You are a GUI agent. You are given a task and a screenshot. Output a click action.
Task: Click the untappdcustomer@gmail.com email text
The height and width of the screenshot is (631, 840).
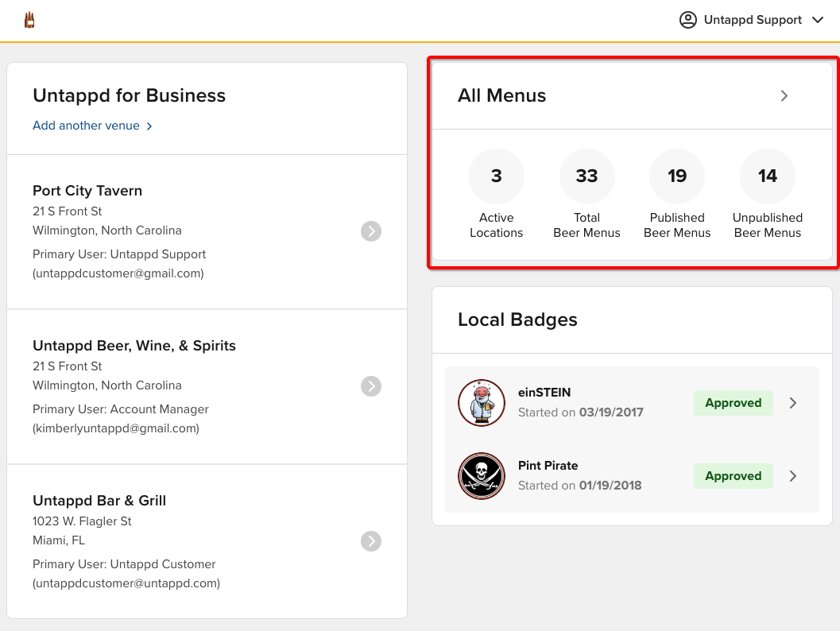tap(118, 273)
